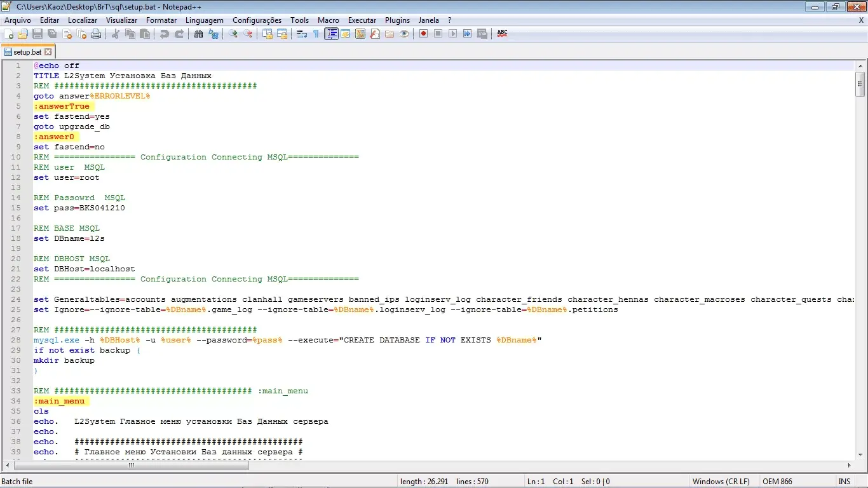Select the setup.bat document tab
Image resolution: width=868 pixels, height=488 pixels.
pyautogui.click(x=28, y=52)
